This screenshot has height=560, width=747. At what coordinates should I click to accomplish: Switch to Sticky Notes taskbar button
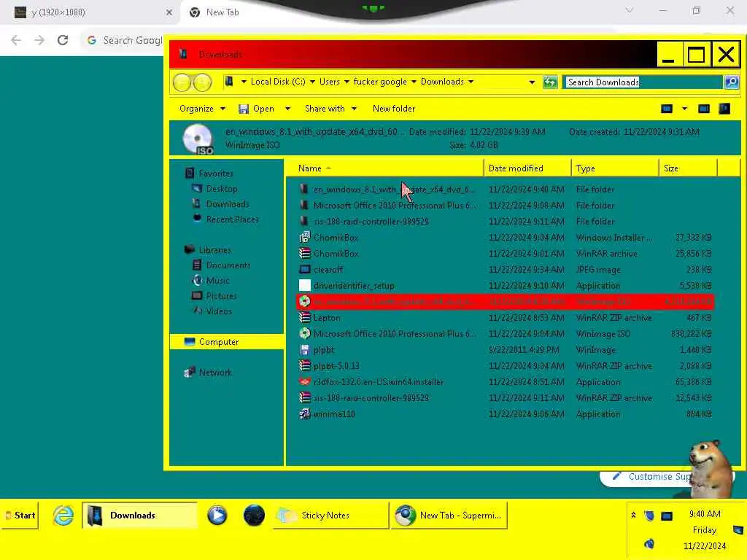[331, 516]
